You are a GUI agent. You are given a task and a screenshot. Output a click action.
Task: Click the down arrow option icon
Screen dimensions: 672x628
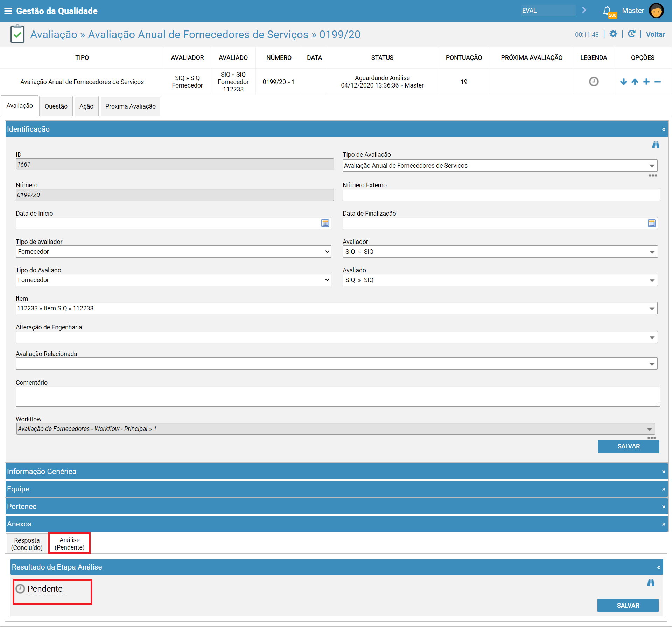point(623,82)
